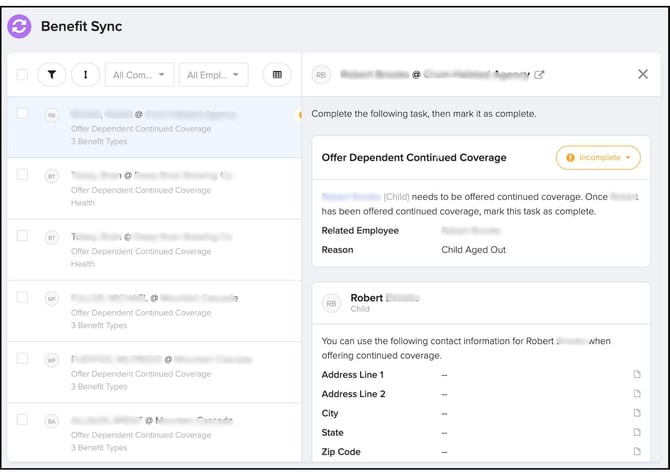Select checkbox for the MF avatar task
670x476 pixels.
pos(22,297)
